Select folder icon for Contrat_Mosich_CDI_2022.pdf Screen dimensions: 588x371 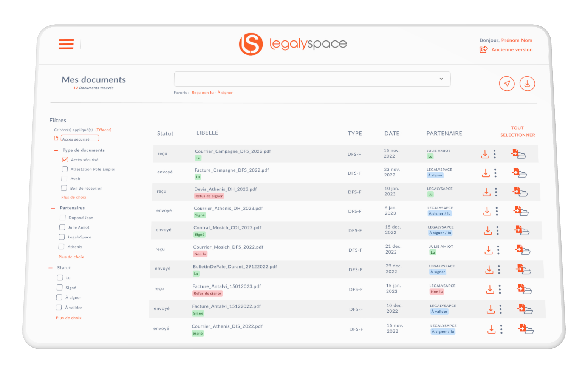coord(522,230)
